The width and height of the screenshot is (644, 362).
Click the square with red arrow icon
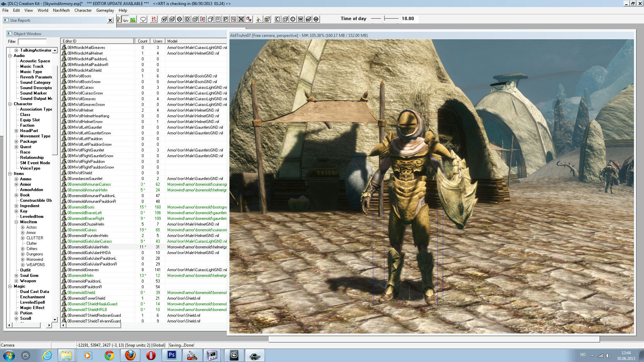[233, 19]
